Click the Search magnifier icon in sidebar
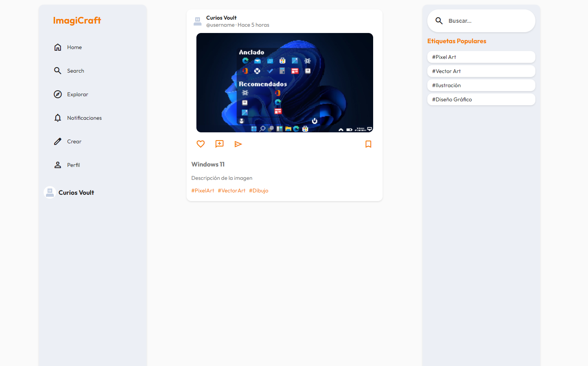Viewport: 588px width, 366px height. coord(58,71)
